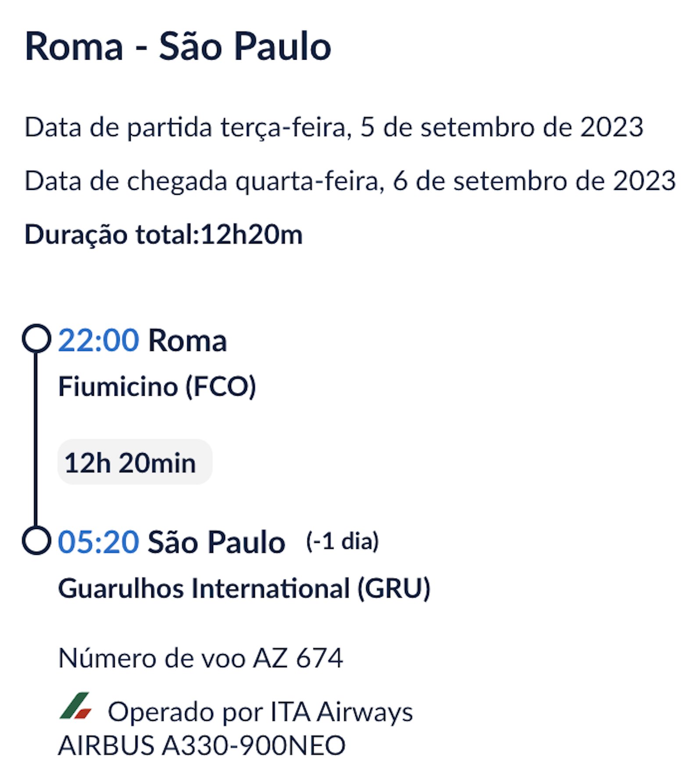Click the (-1 dia) day offset label
Screen dimensions: 700x773
click(342, 541)
